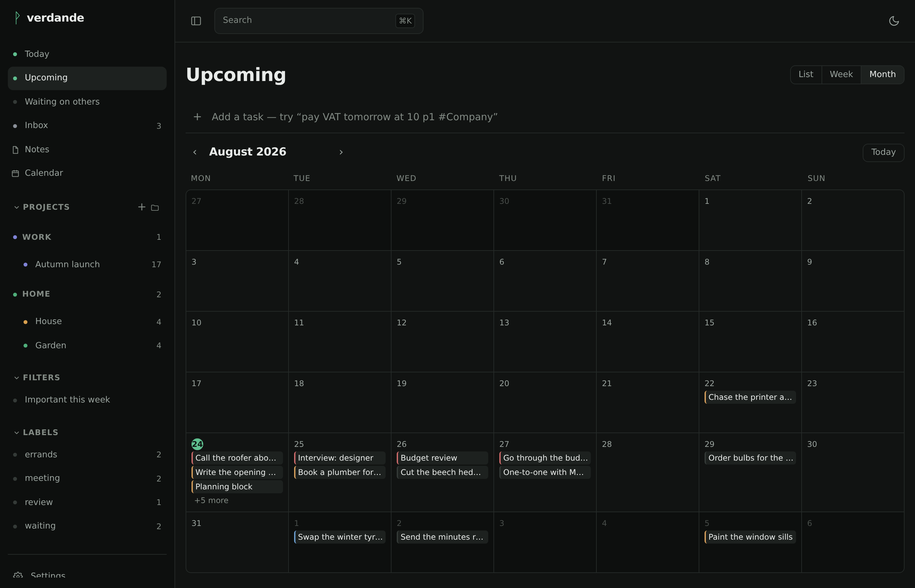915x588 pixels.
Task: Open the One-to-one with M task
Action: (x=545, y=472)
